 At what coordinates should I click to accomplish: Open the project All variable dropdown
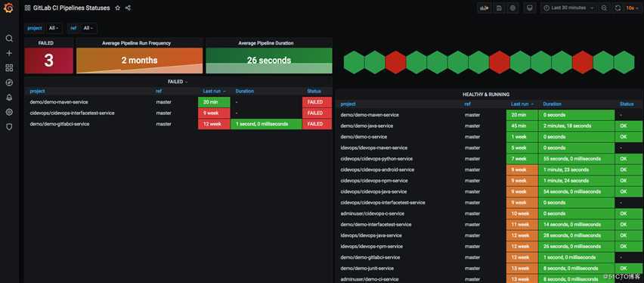[x=54, y=28]
